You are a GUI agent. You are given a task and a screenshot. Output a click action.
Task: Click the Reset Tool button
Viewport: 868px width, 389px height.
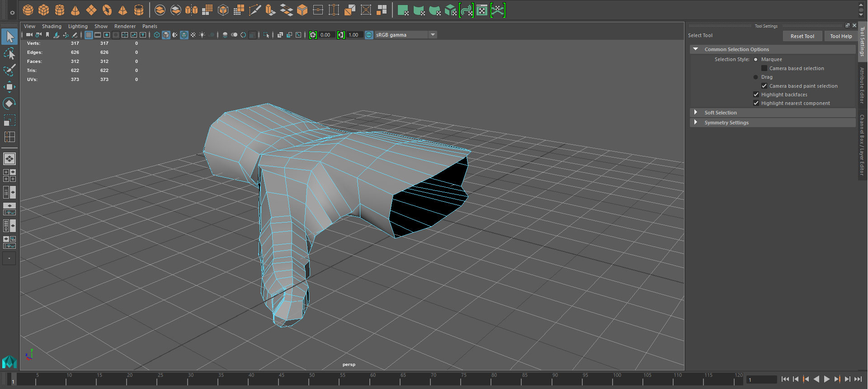[802, 36]
